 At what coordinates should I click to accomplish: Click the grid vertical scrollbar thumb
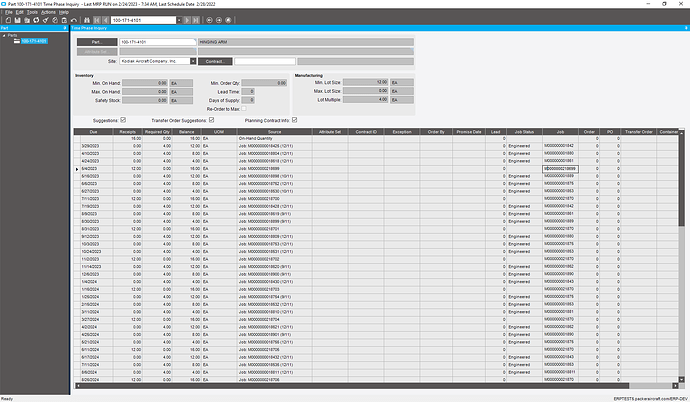tap(681, 181)
